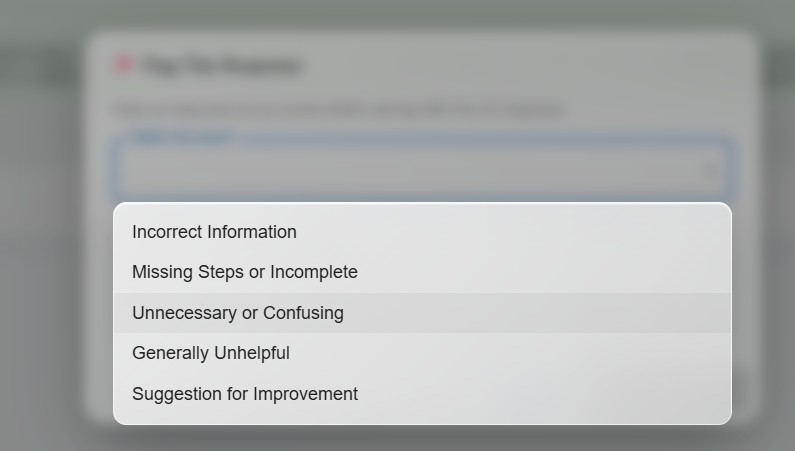Click the red flag icon in the dialog header

tap(124, 66)
